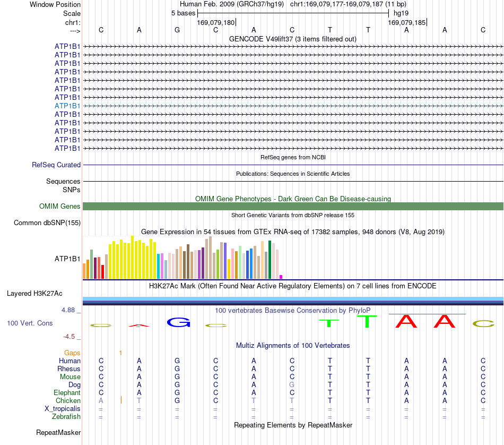
Task: Click the -4.5 PhyloP lower scale value
Action: (x=69, y=337)
